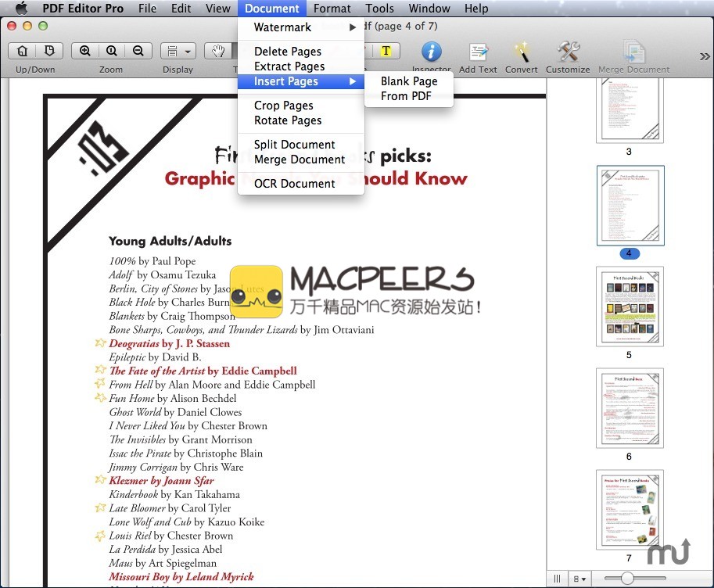This screenshot has width=714, height=588.
Task: Choose Blank Page from the submenu
Action: tap(409, 81)
